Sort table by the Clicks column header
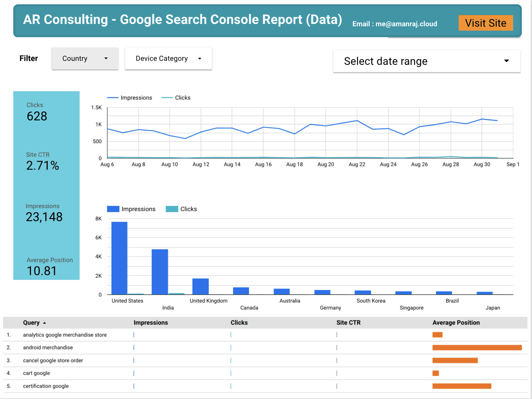 click(x=239, y=323)
